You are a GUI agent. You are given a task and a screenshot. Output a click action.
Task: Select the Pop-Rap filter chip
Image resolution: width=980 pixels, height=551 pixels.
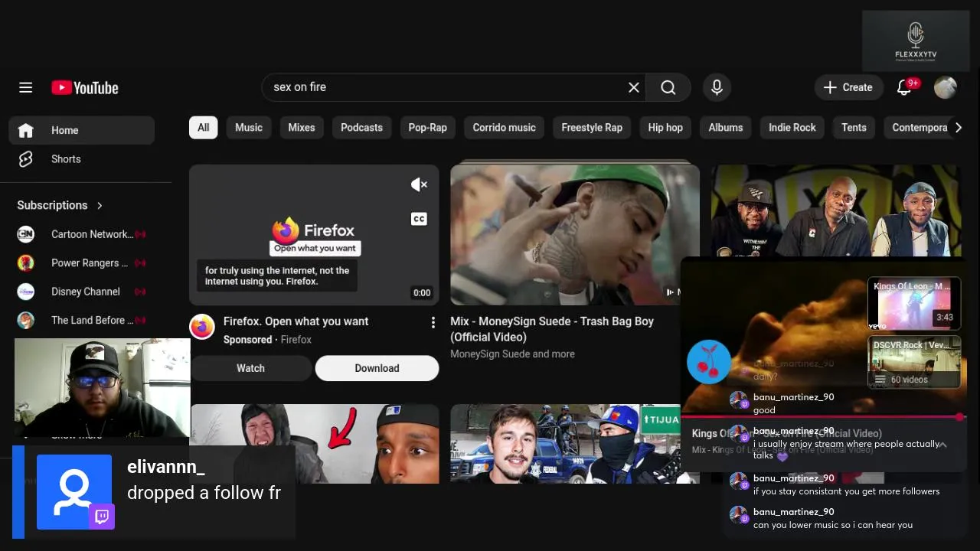427,128
